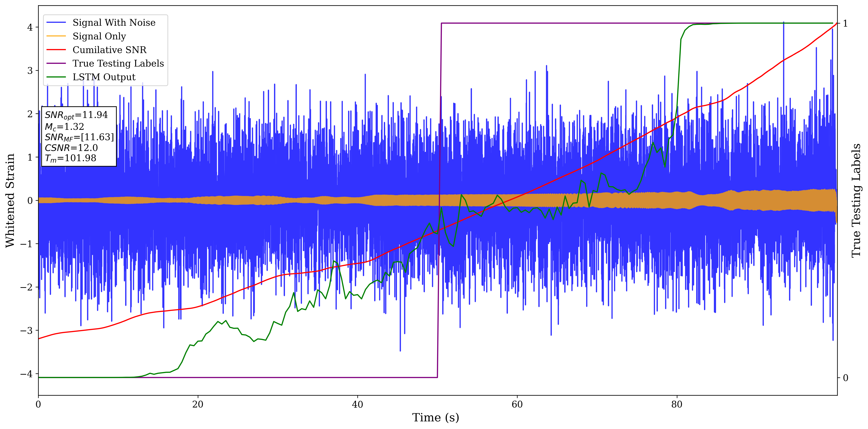
Task: Click the green LSTM Output legend line
Action: coord(56,77)
